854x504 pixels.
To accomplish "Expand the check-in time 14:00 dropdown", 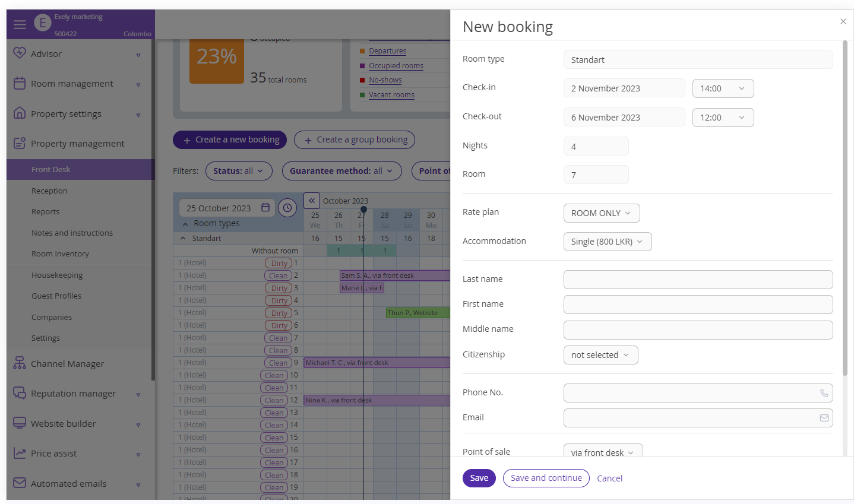I will click(723, 88).
